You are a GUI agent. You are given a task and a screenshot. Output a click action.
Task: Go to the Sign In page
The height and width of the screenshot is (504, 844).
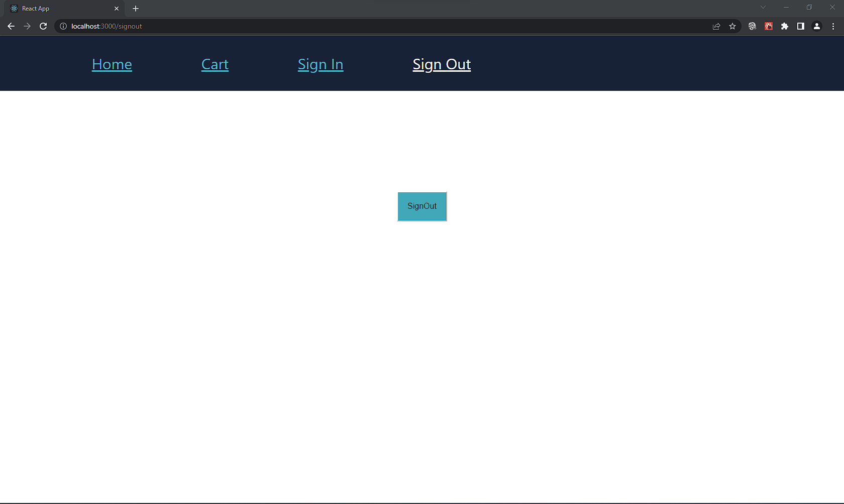point(321,64)
